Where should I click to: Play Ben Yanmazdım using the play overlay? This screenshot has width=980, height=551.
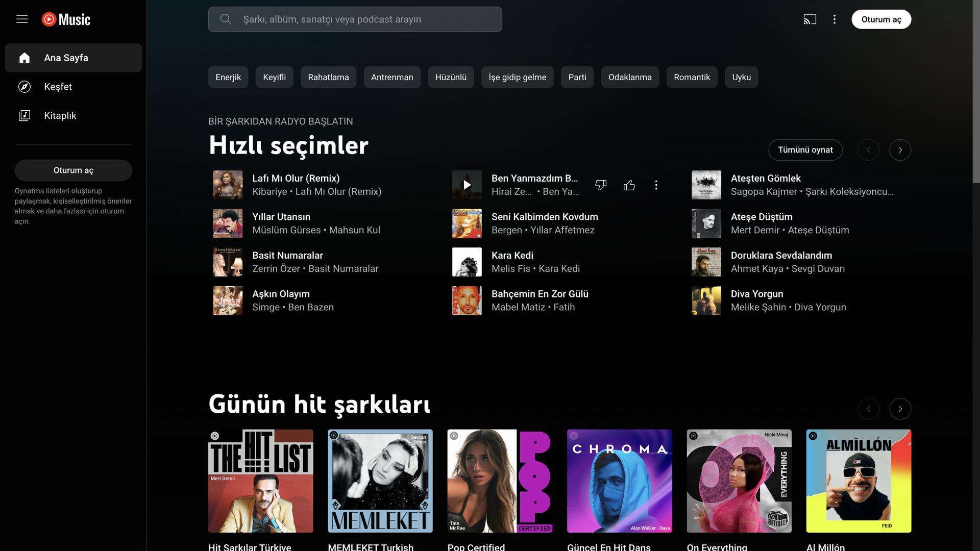click(x=467, y=185)
